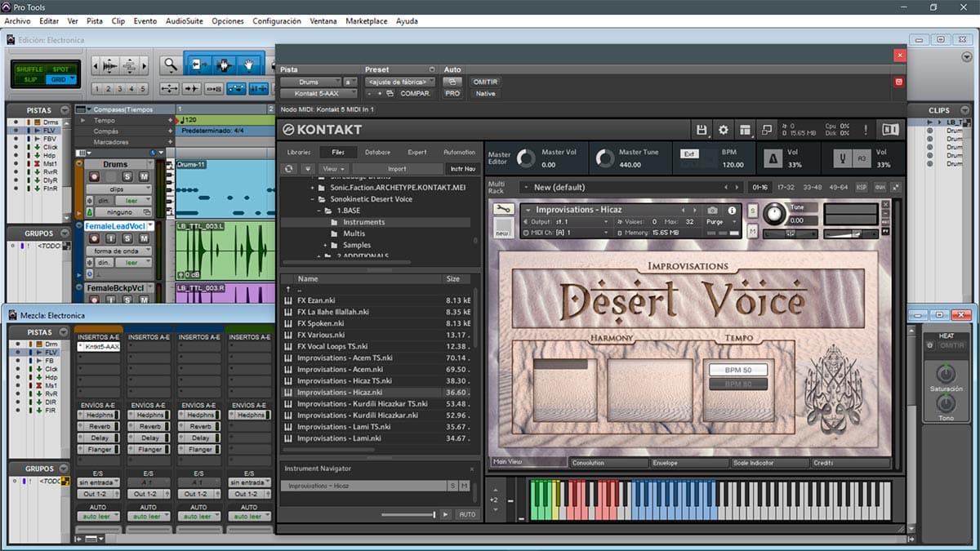Select the 17-32 multi rack page
Viewport: 980px width, 551px height.
pos(786,187)
